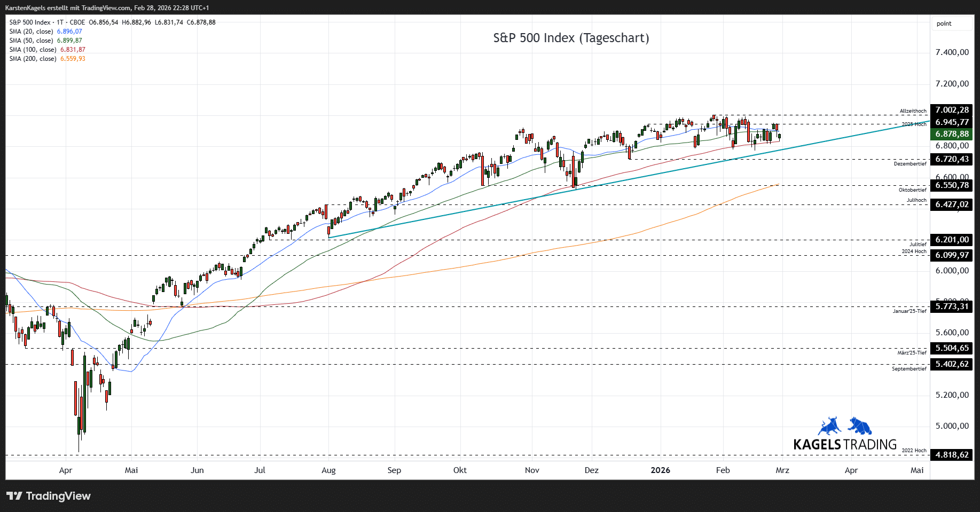Click the Januar'25-Tief price tag 5.773,31

pos(951,306)
